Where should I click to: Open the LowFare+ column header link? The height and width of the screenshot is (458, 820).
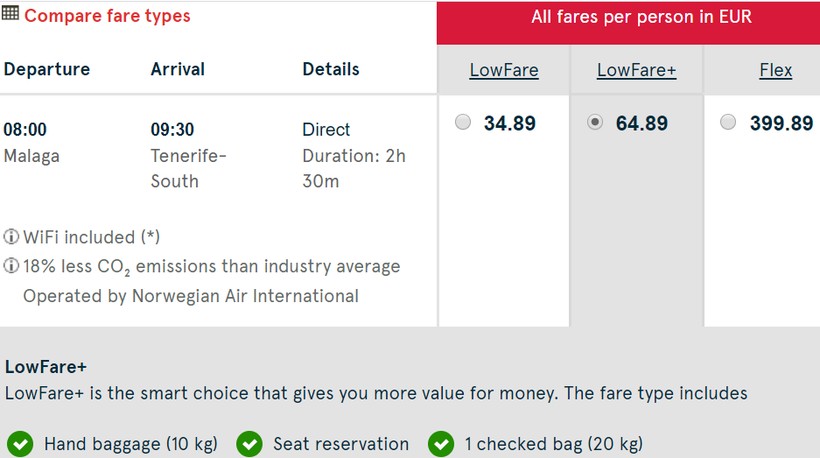coord(637,70)
